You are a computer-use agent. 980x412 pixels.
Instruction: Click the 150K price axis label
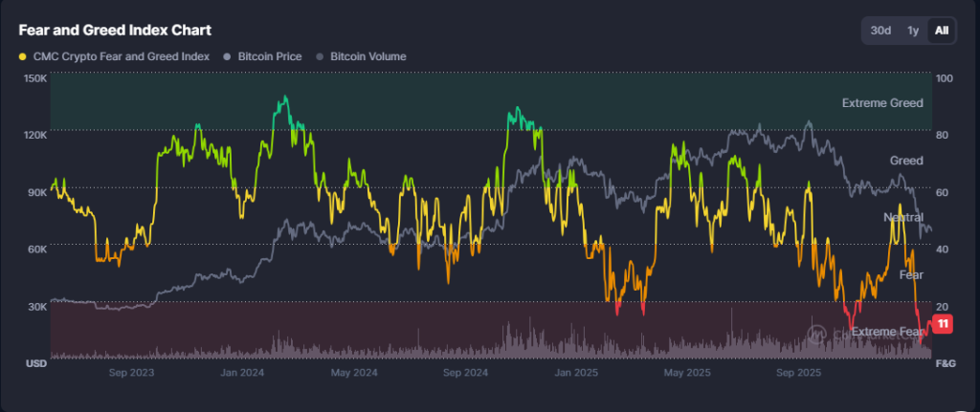34,77
